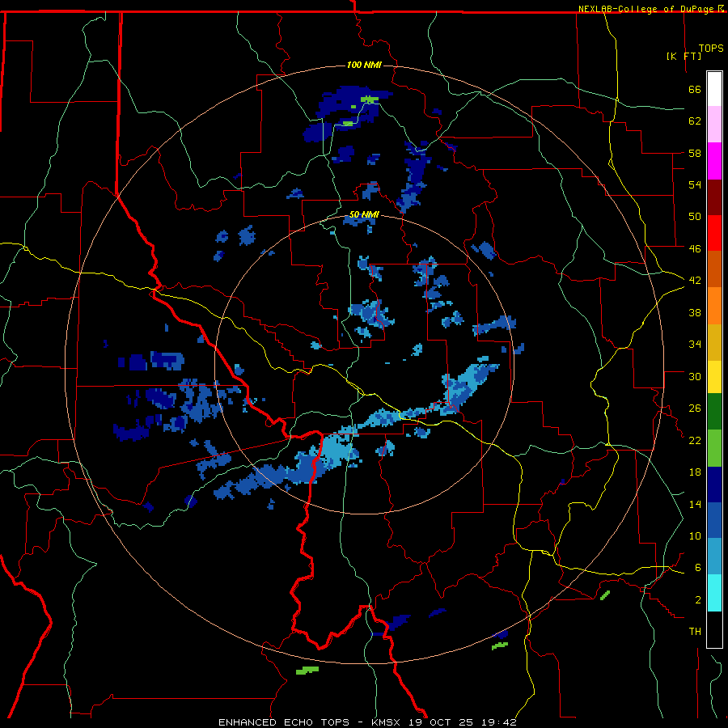The image size is (728, 728).
Task: Select the 6 legend value
Action: (x=697, y=567)
